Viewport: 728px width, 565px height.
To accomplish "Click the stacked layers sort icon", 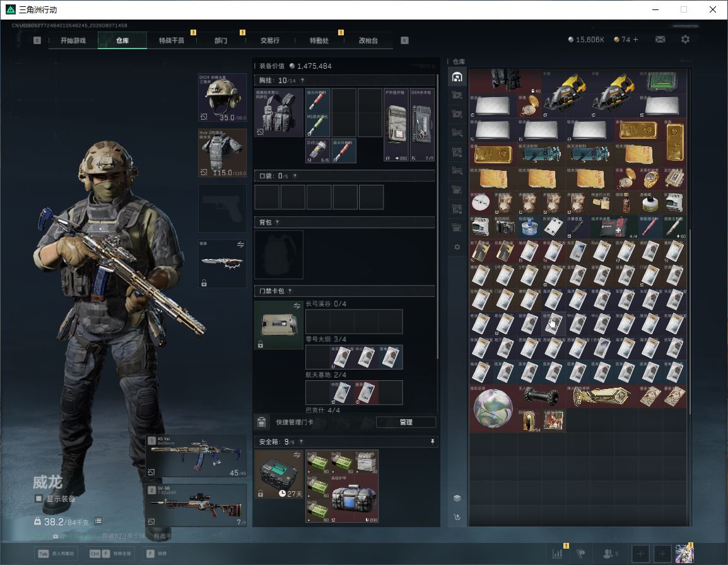I will click(457, 498).
